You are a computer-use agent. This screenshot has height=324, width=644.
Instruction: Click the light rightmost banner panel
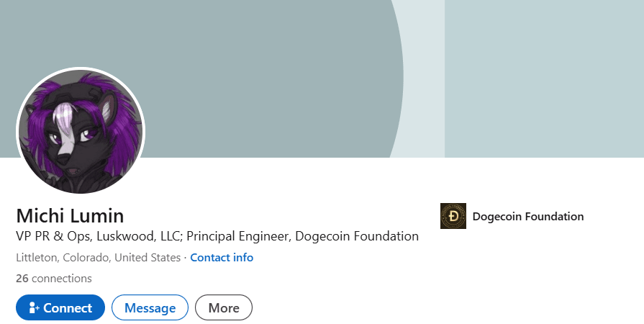[x=543, y=79]
